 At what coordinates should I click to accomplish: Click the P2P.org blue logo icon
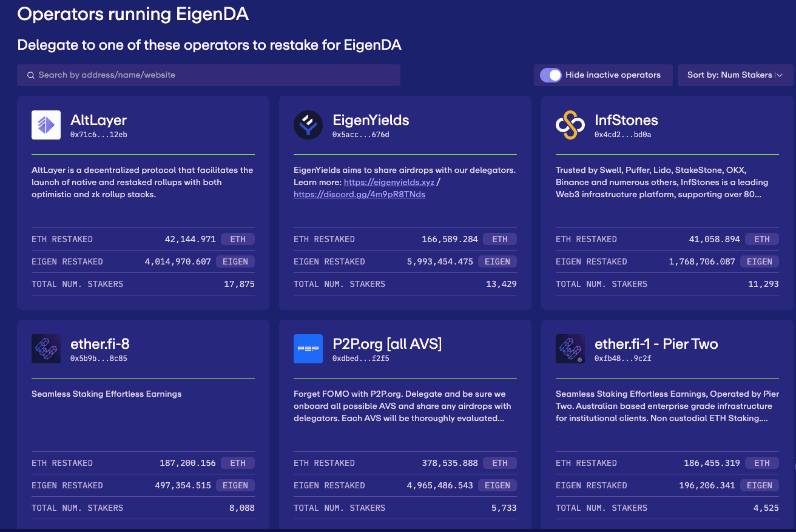pyautogui.click(x=308, y=349)
